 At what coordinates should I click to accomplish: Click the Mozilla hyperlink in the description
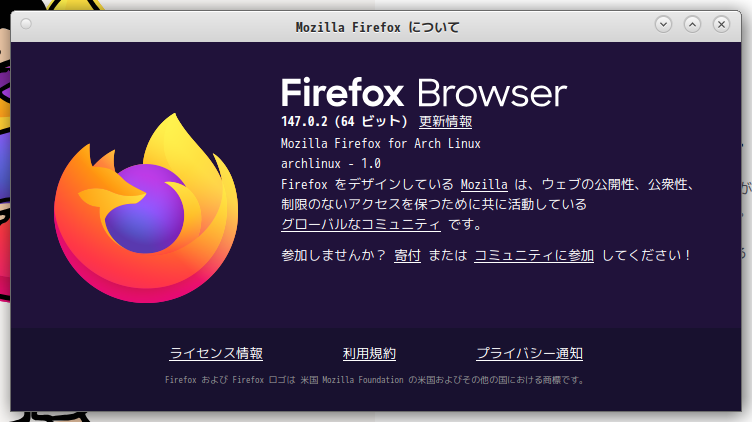point(484,185)
